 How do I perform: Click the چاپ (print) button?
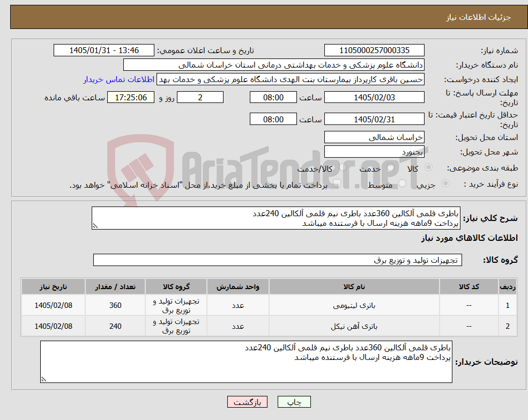tap(294, 402)
